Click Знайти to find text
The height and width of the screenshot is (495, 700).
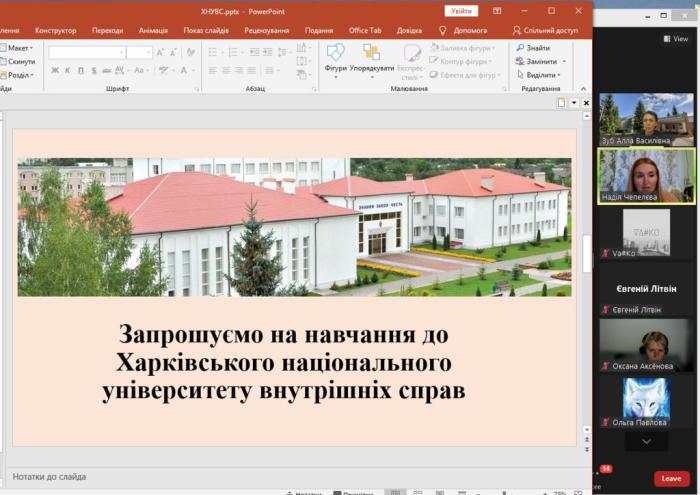533,48
